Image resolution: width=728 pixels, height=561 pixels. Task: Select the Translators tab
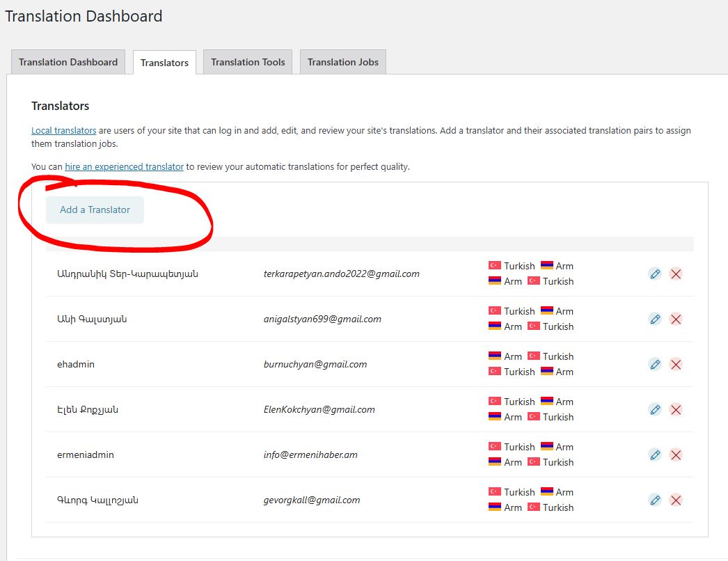coord(164,63)
